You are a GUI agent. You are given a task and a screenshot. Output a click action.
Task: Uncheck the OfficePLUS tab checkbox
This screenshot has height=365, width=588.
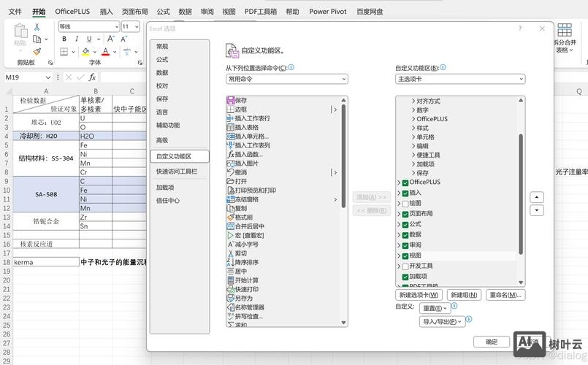click(405, 183)
